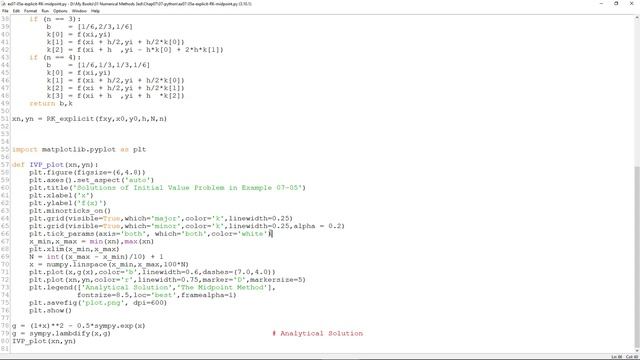Minimize the IDLE editor window
This screenshot has height=360, width=640.
coord(601,4)
